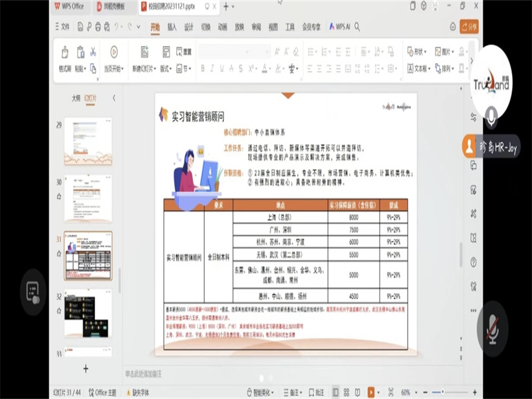Click the New Slide (新建幻灯片) icon

click(x=144, y=53)
